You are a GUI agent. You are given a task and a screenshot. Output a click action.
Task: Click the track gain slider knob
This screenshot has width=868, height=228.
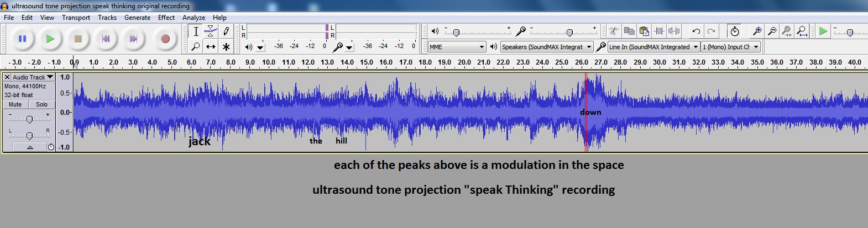(29, 119)
